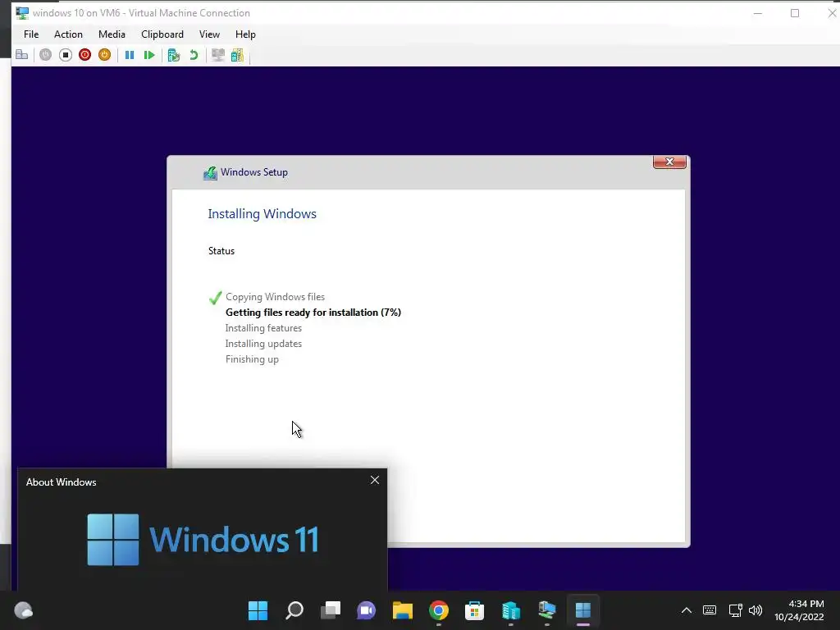Click the Windows 11 logo in About Windows
840x630 pixels.
tap(203, 540)
